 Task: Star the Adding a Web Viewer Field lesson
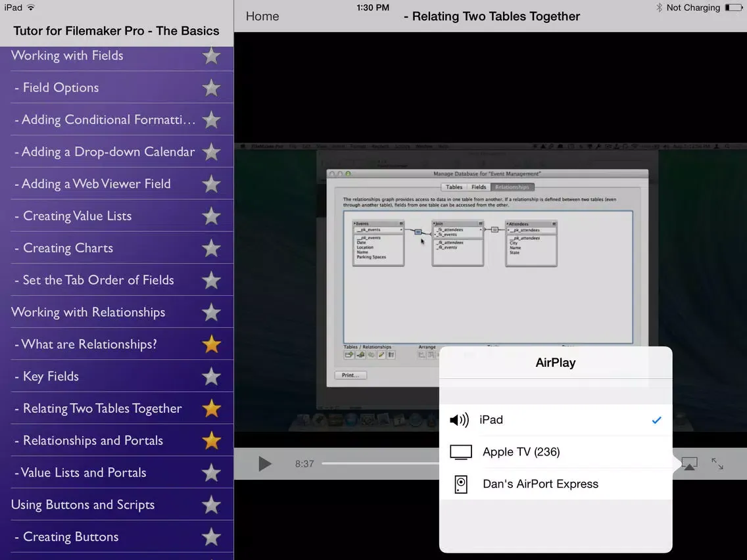click(x=211, y=184)
